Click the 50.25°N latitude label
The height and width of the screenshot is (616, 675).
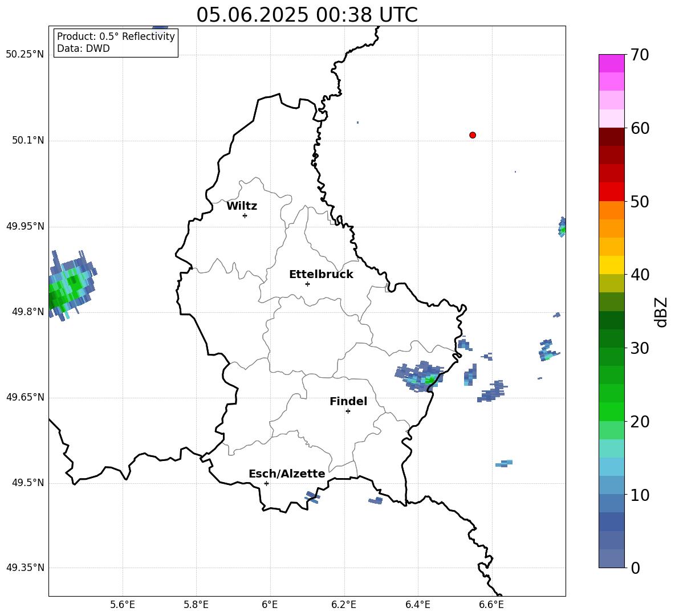25,55
